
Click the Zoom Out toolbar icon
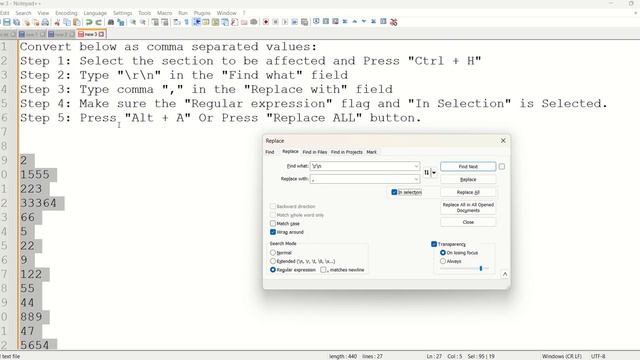tap(143, 22)
